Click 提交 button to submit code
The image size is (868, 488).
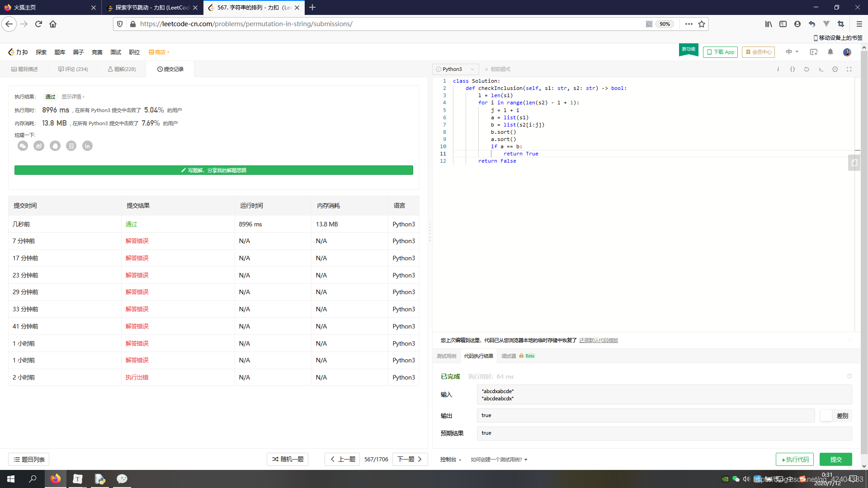835,459
